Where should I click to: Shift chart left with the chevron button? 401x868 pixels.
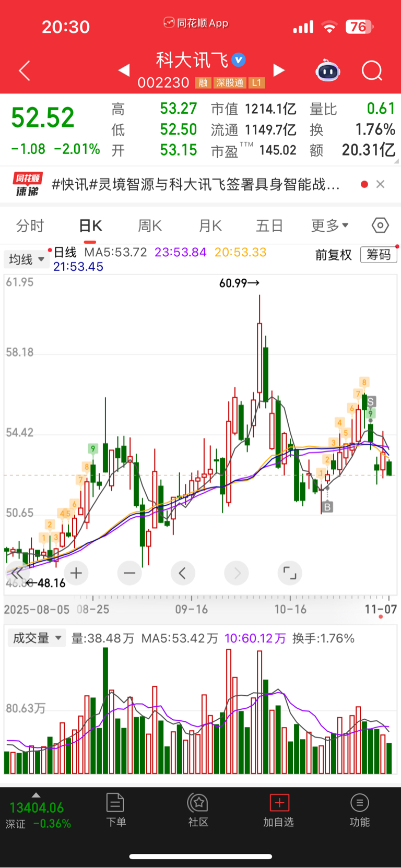coord(183,573)
